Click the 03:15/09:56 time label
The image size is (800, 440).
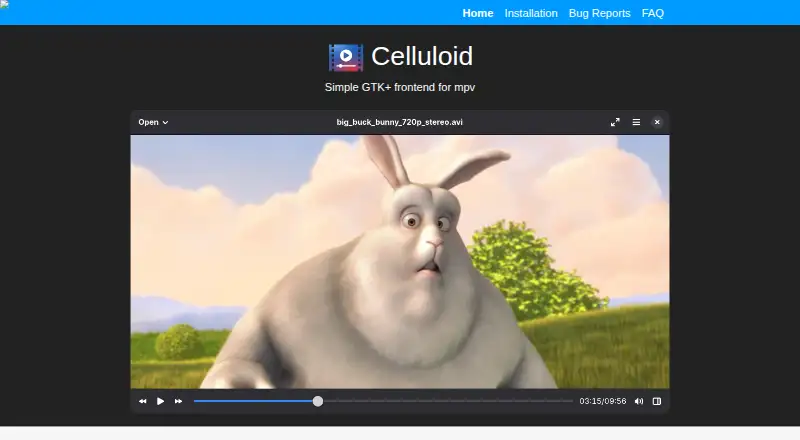tap(603, 401)
